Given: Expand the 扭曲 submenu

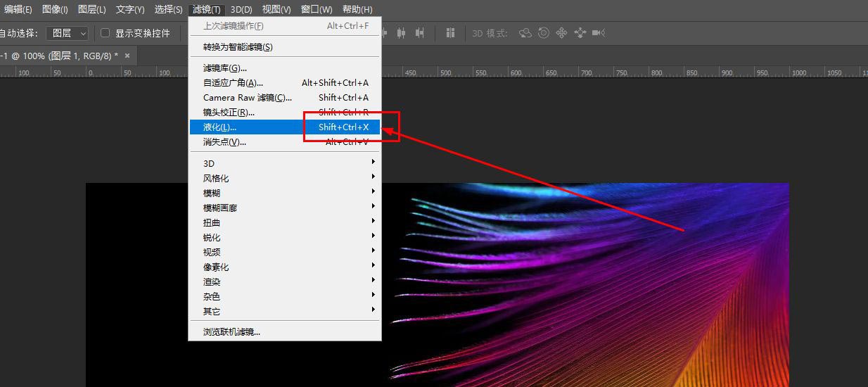Looking at the screenshot, I should click(285, 222).
